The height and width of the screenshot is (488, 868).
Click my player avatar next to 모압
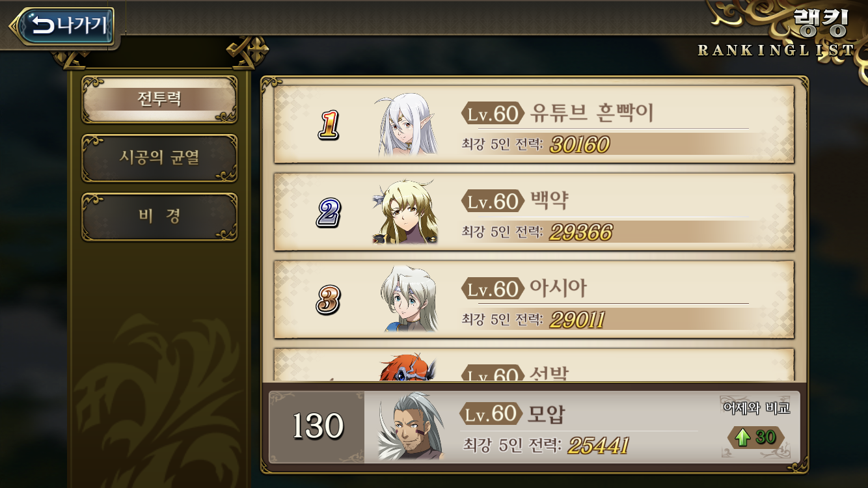[410, 426]
